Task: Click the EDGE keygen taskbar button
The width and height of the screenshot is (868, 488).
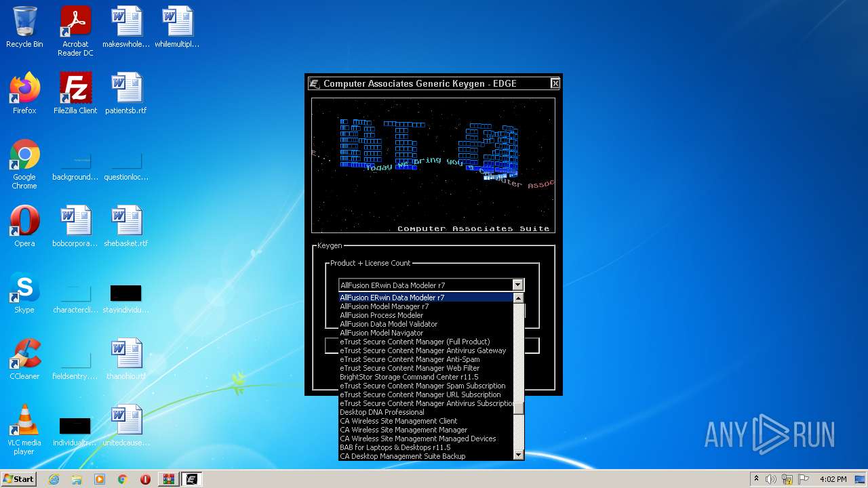Action: 191,479
